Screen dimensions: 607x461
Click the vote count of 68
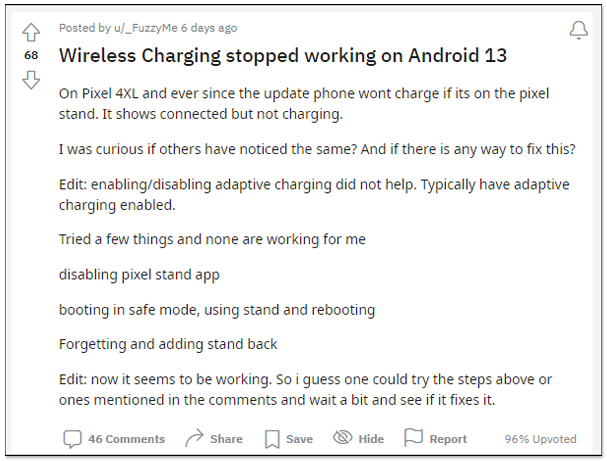30,57
